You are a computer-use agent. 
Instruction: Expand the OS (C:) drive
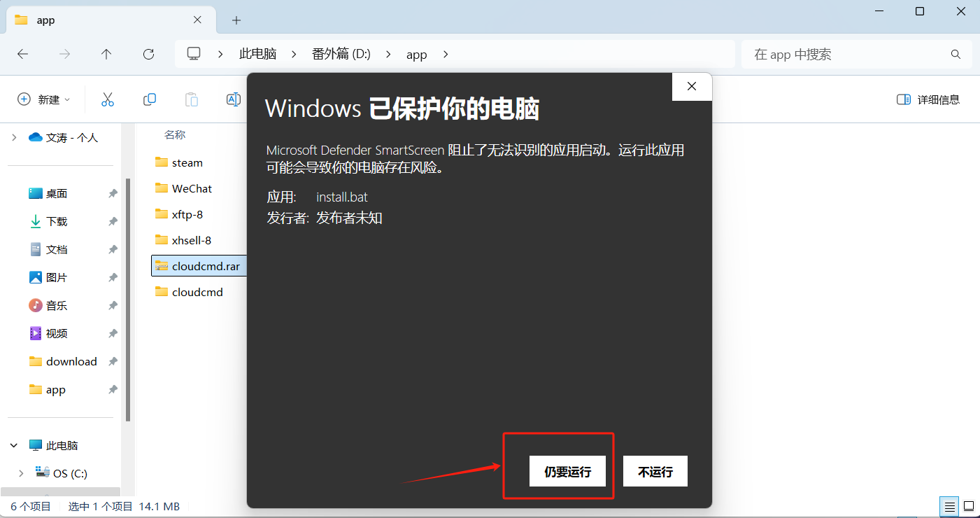click(x=22, y=473)
